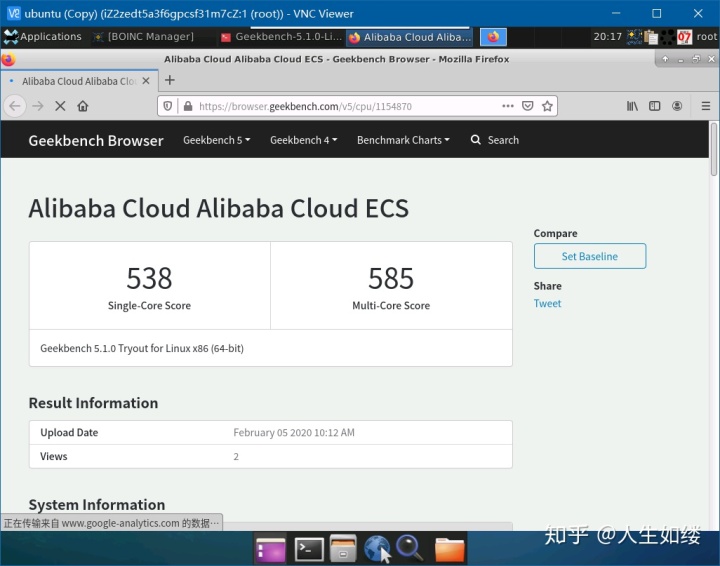Expand Geekbench 5 dropdown menu
720x566 pixels.
pos(216,140)
